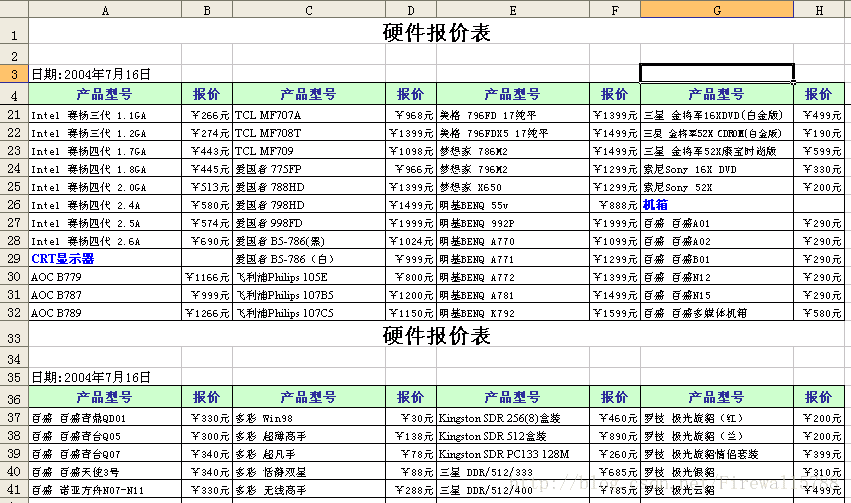
Task: Select row 36 header
Action: point(14,397)
